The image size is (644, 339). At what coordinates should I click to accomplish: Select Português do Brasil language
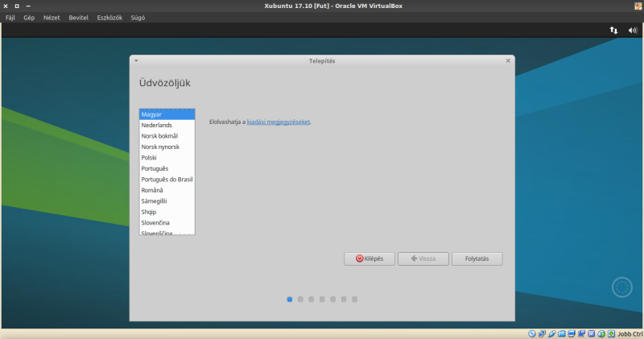coord(167,179)
